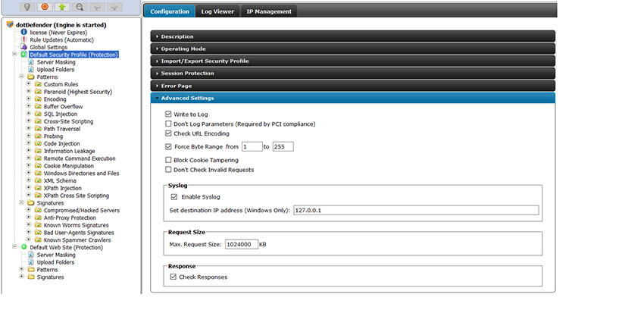The image size is (644, 310).
Task: Click the red exclamation icon beside Rule Updates
Action: [23, 39]
